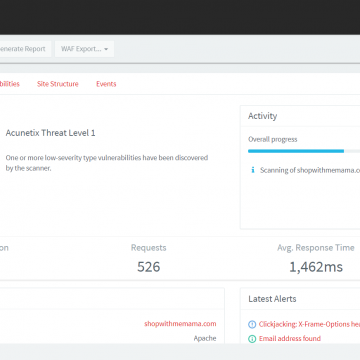Click the Apache server value
The width and height of the screenshot is (360, 360).
[205, 338]
